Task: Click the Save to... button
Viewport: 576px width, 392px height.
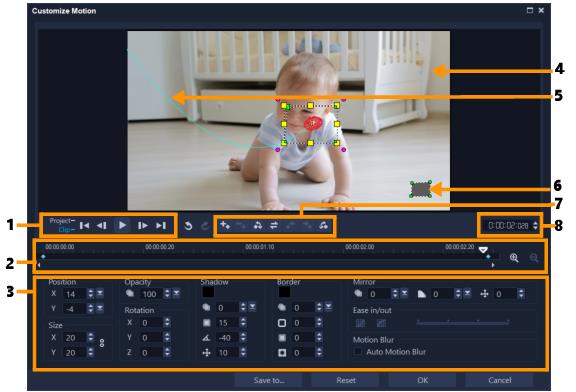Action: (x=269, y=380)
